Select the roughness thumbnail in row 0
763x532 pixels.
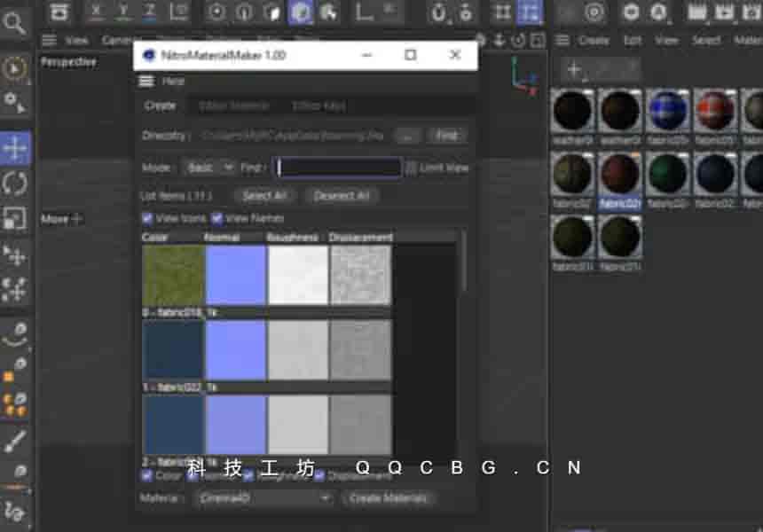pos(298,275)
